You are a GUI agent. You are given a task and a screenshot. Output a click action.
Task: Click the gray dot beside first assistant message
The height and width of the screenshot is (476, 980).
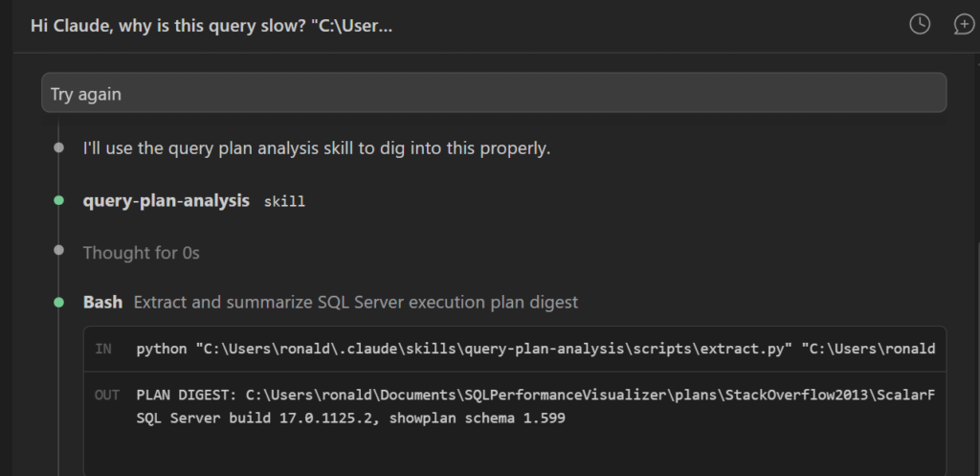[58, 148]
